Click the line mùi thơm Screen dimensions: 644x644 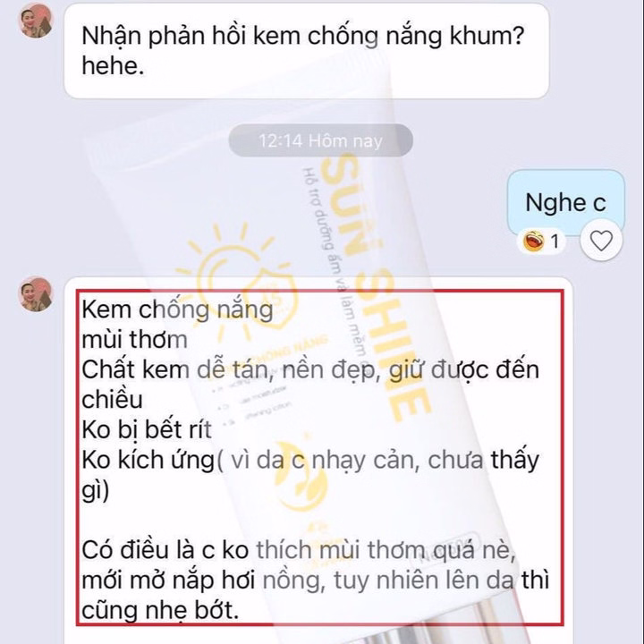tap(135, 340)
